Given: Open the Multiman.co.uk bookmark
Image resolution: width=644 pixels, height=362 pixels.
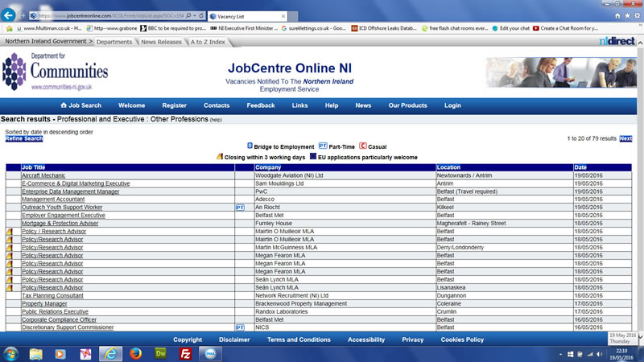Looking at the screenshot, I should [49, 28].
